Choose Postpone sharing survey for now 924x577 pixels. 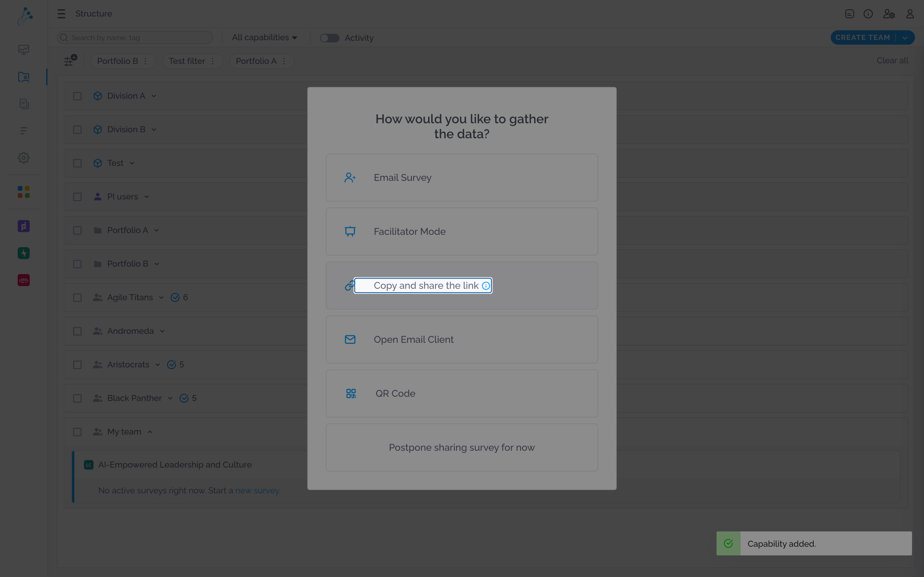pyautogui.click(x=462, y=447)
